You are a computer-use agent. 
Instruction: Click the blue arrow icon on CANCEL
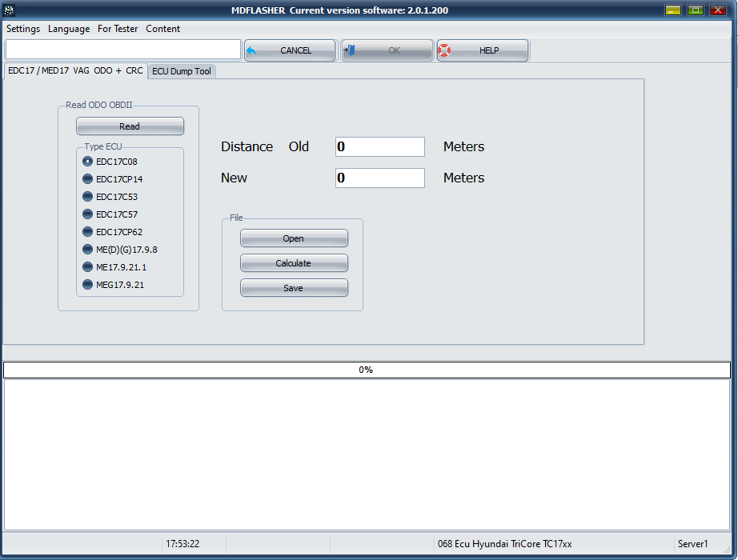[x=252, y=50]
